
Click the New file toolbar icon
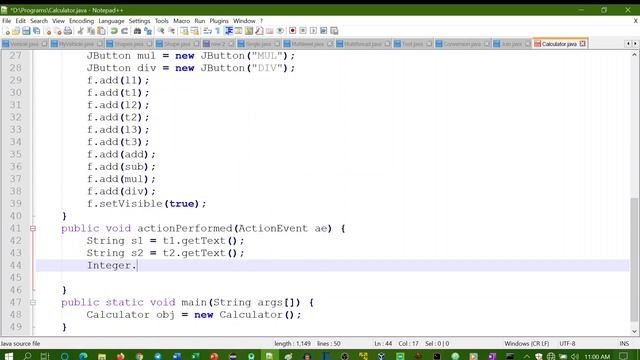(x=7, y=31)
